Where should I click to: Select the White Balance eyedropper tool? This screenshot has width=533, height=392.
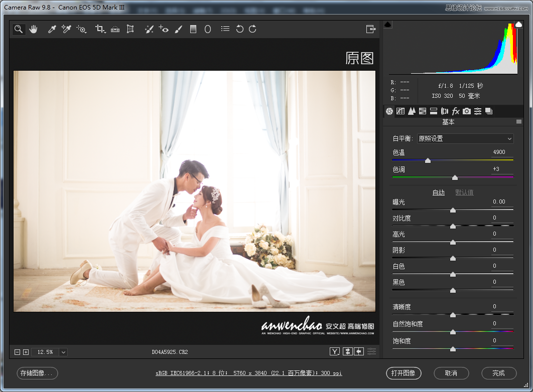click(x=51, y=29)
